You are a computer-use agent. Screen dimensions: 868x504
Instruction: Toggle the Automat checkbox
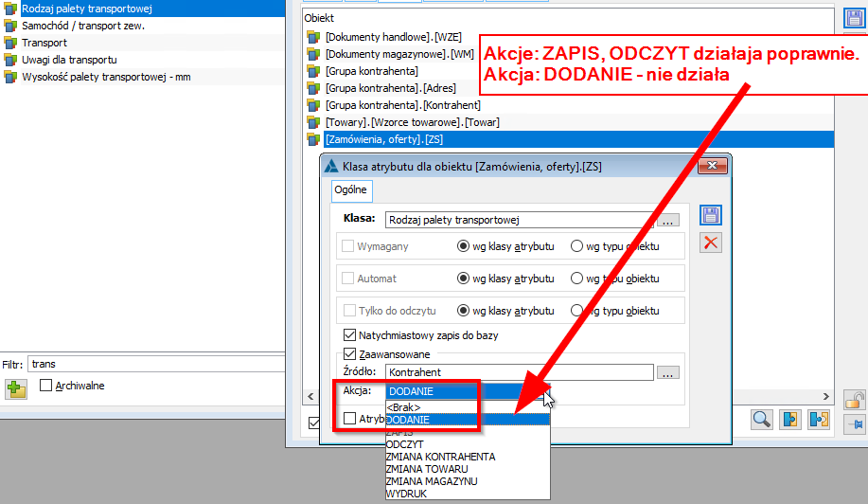[x=347, y=278]
